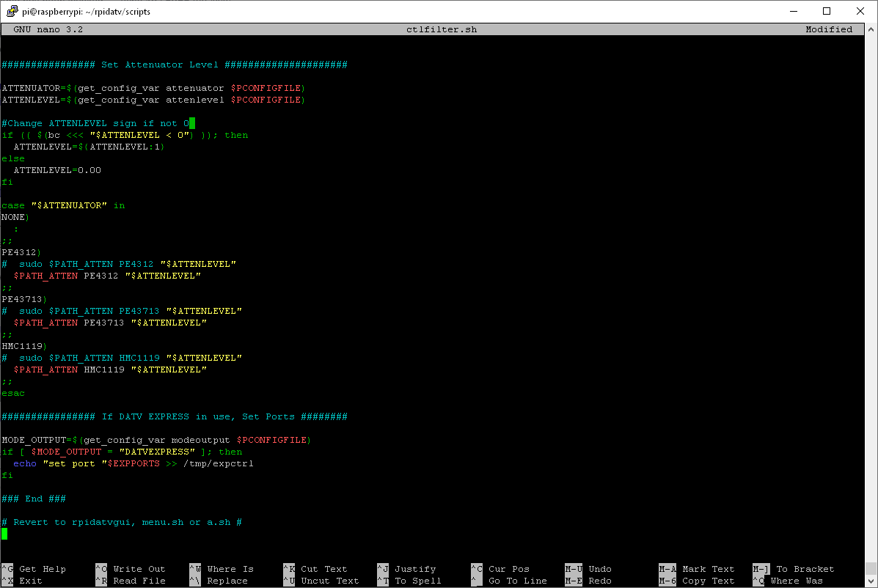The image size is (878, 588).
Task: Click uncommented $PATH_ATTEN PE4312 line
Action: click(x=107, y=276)
